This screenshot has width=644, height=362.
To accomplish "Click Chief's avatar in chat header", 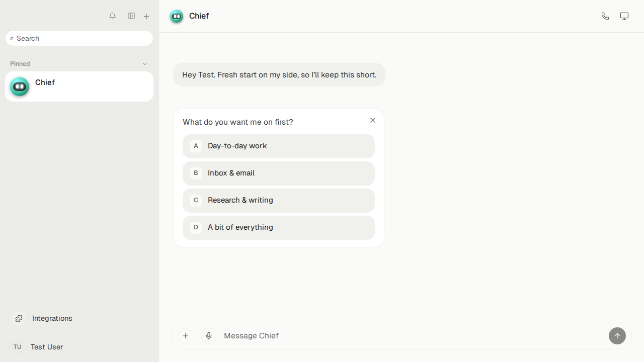I will [177, 17].
